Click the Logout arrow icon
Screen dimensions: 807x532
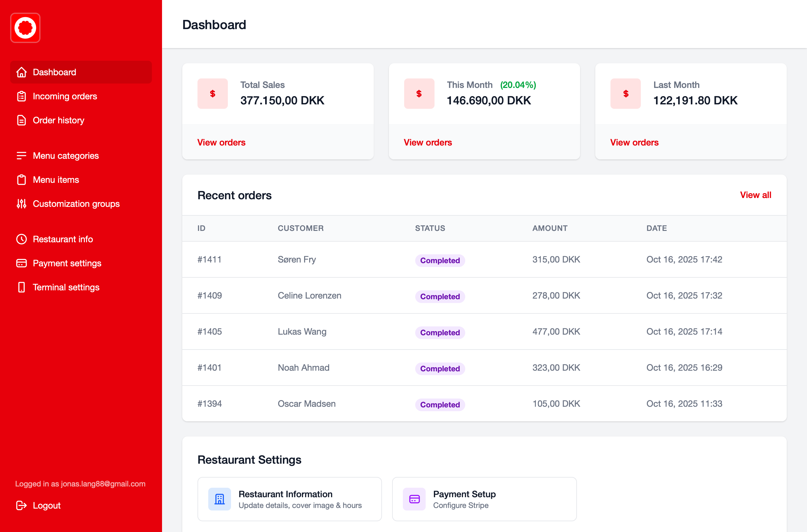(x=21, y=505)
